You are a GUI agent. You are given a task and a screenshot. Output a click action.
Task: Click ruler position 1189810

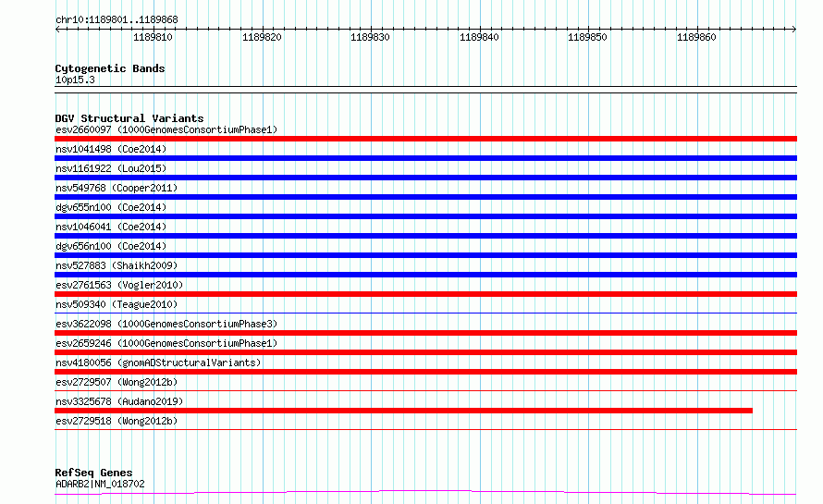(x=153, y=37)
